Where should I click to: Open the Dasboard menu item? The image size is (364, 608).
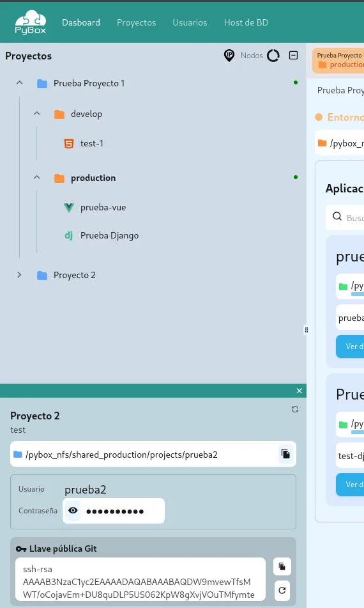81,22
